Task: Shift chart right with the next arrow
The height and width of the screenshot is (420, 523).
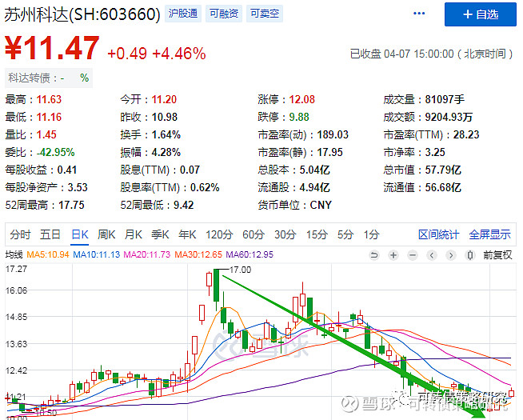Action: click(451, 255)
